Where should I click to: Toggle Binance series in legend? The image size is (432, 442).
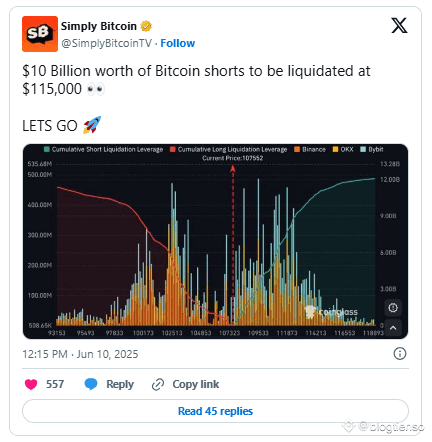click(x=310, y=149)
